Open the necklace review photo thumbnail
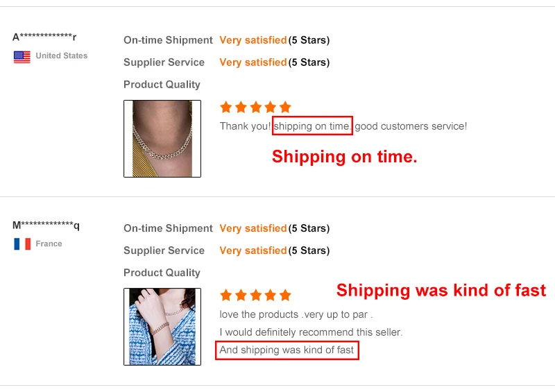 162,139
